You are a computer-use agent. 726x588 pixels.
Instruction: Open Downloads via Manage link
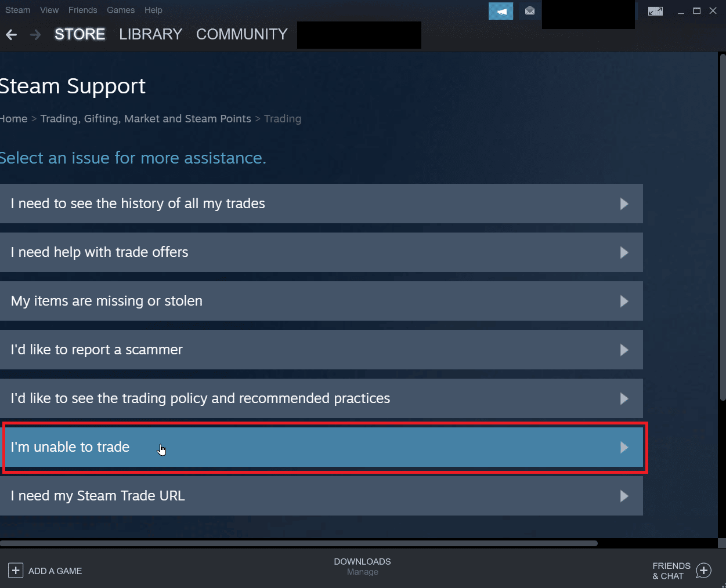pyautogui.click(x=362, y=572)
